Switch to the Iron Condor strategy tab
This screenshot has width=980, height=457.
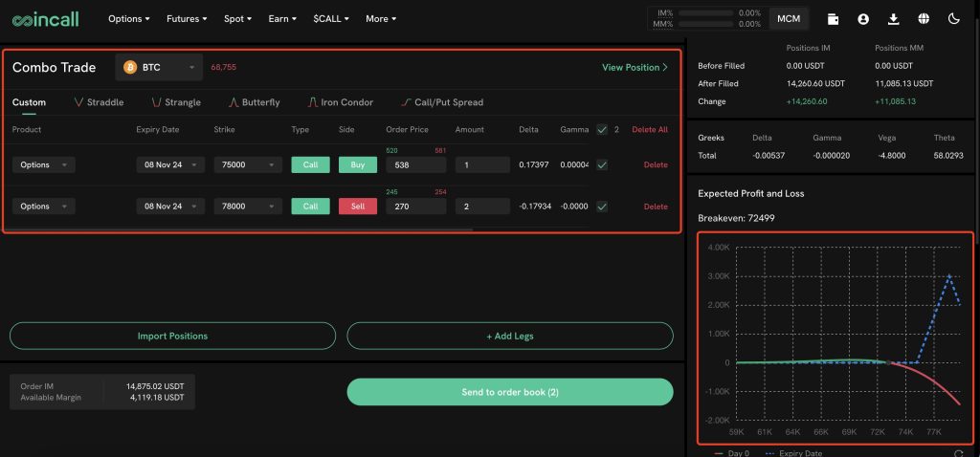(x=340, y=102)
